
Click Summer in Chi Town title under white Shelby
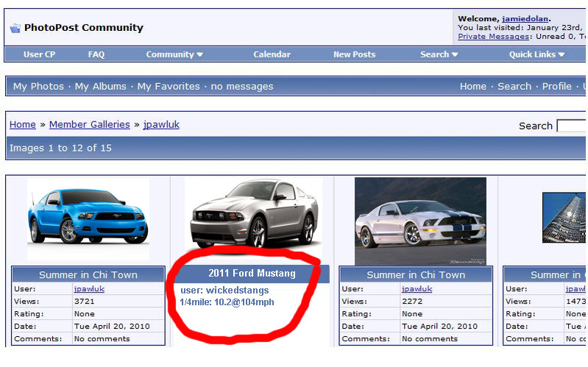(x=416, y=275)
